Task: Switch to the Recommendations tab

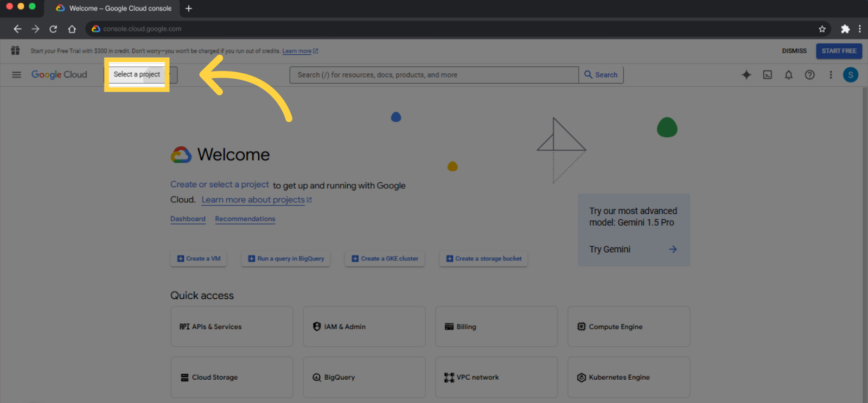Action: pos(245,219)
